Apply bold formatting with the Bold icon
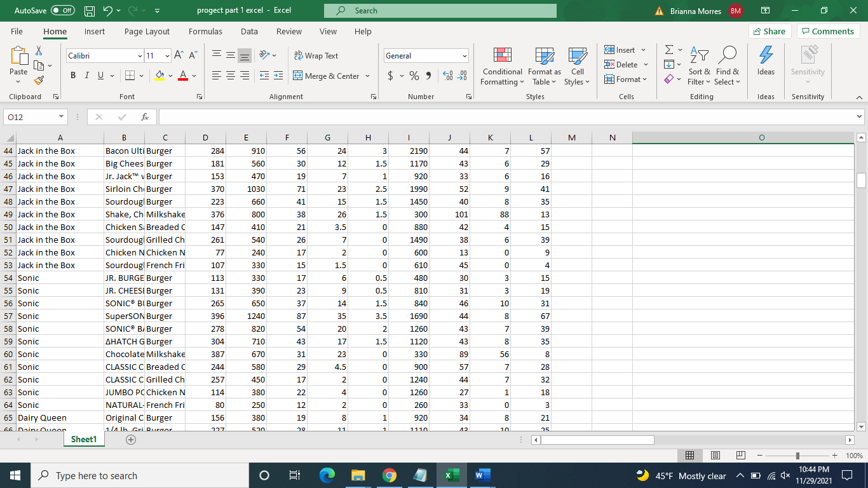 tap(72, 75)
